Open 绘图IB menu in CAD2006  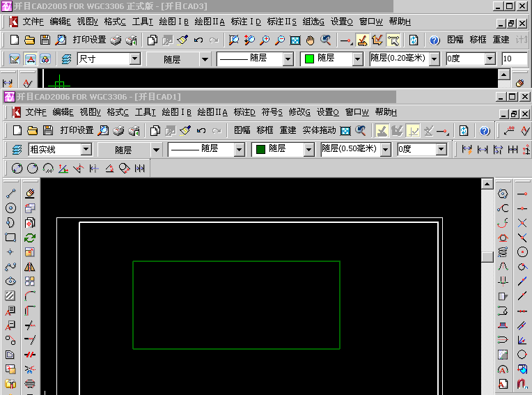click(x=176, y=112)
